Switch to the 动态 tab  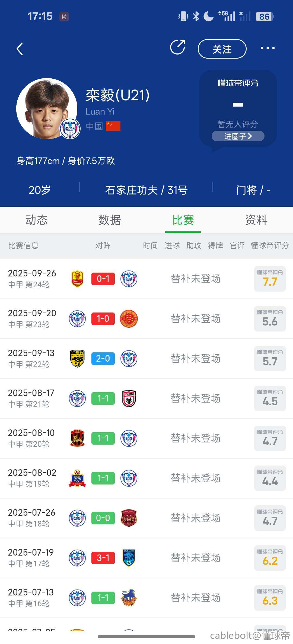pyautogui.click(x=37, y=220)
